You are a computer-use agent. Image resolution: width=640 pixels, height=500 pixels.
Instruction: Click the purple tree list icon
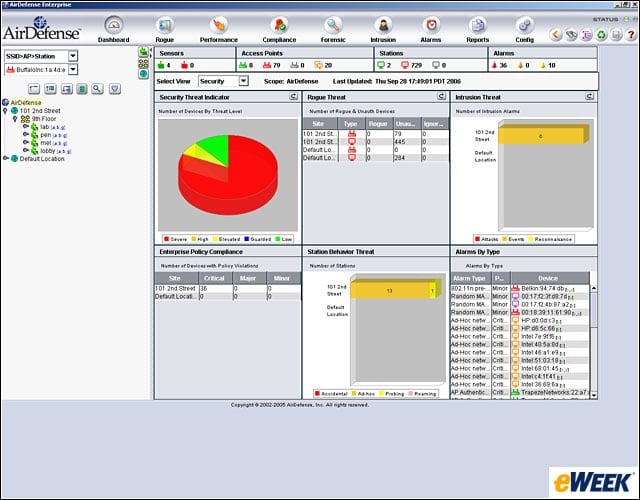pyautogui.click(x=586, y=35)
